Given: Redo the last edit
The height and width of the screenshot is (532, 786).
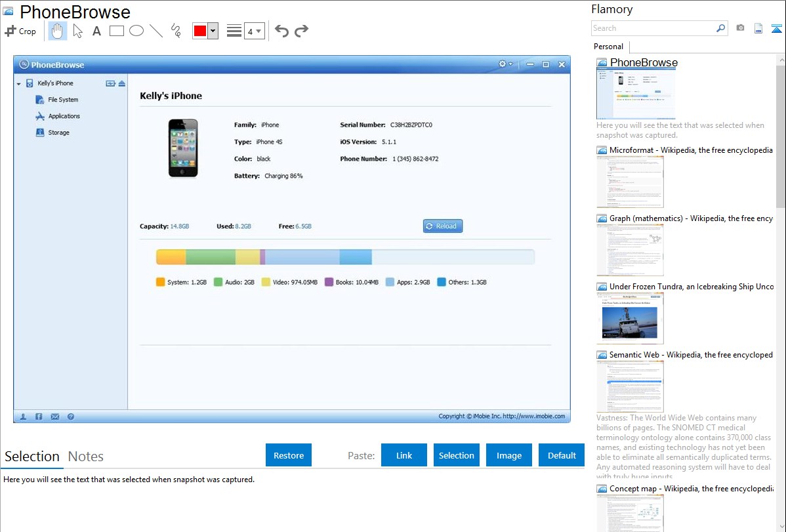Looking at the screenshot, I should click(x=301, y=31).
